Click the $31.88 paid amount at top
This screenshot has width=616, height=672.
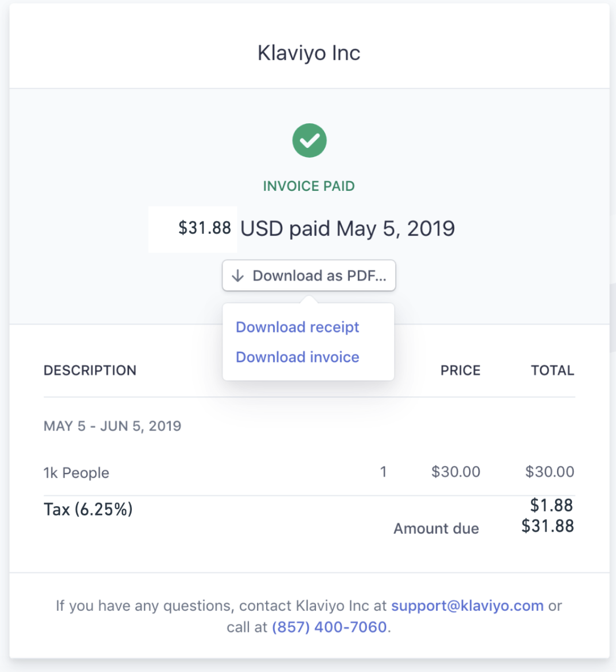[204, 228]
